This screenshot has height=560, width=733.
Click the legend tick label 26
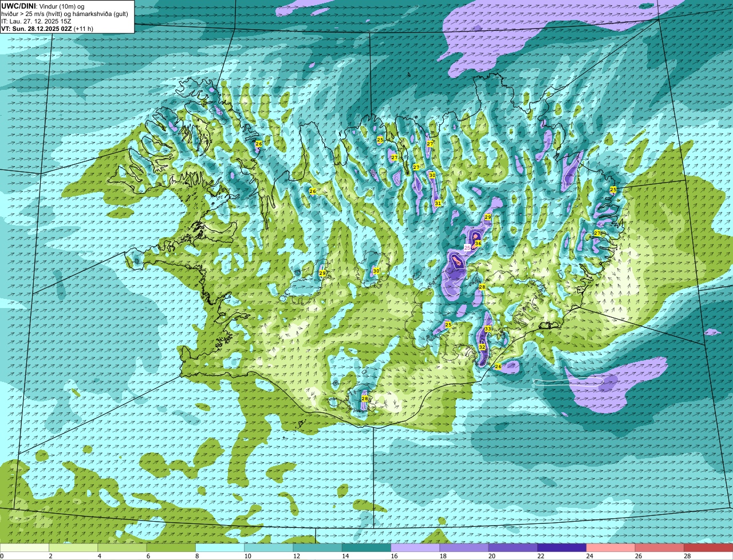tap(639, 556)
